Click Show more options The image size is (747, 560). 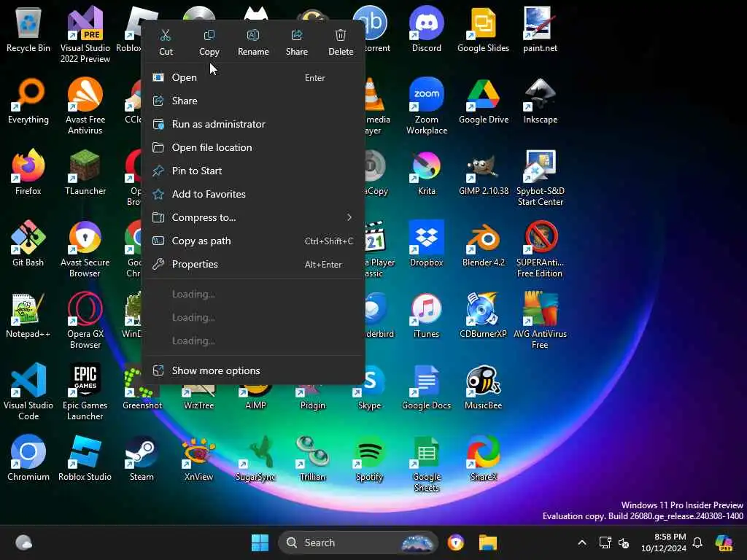253,370
